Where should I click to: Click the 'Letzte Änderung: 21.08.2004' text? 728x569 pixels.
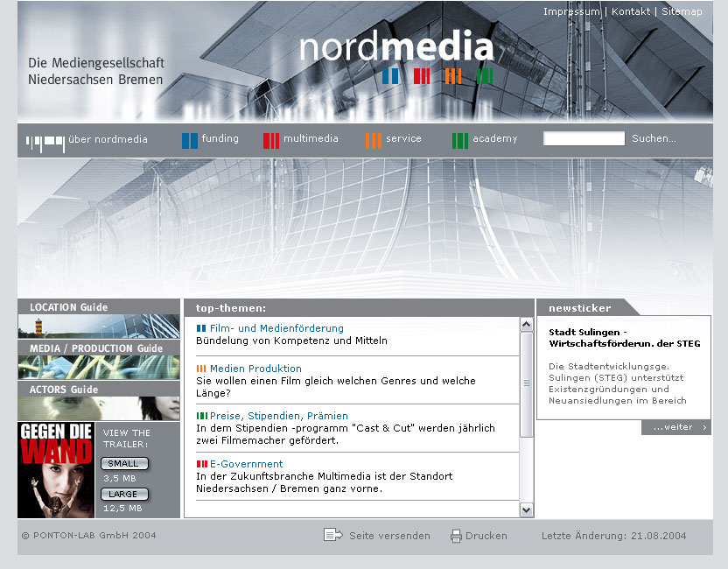(x=613, y=536)
